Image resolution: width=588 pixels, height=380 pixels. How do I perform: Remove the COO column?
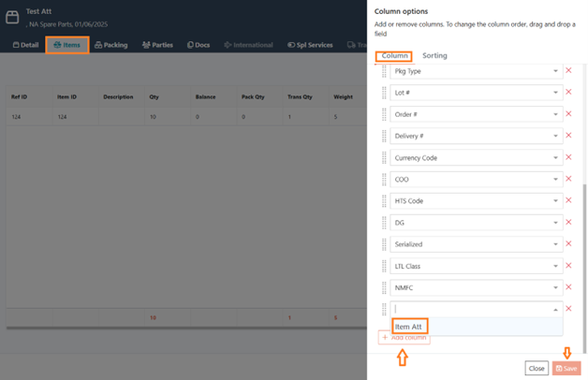(568, 179)
